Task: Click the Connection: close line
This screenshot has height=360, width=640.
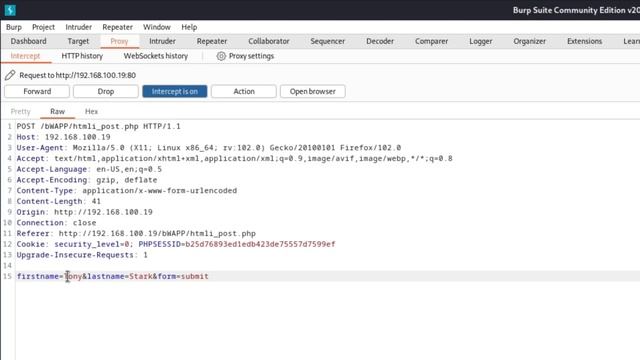Action: pyautogui.click(x=56, y=223)
